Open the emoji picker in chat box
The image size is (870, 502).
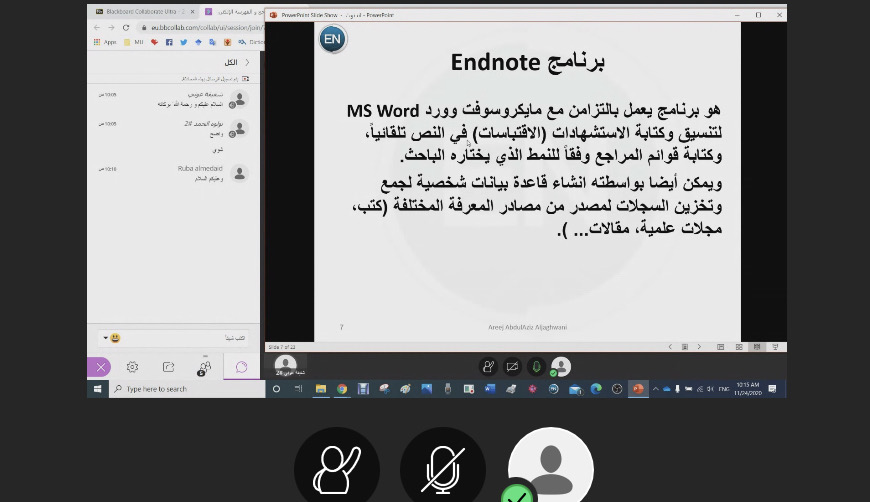tap(115, 338)
